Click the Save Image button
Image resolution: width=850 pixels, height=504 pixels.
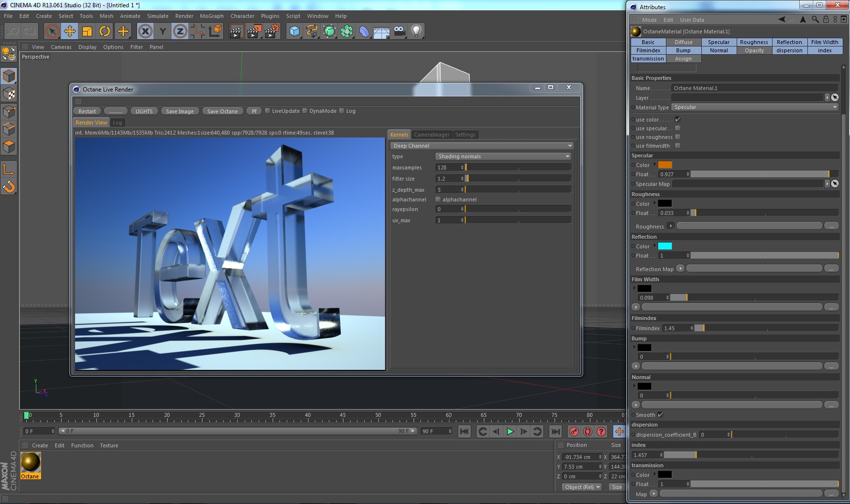180,111
